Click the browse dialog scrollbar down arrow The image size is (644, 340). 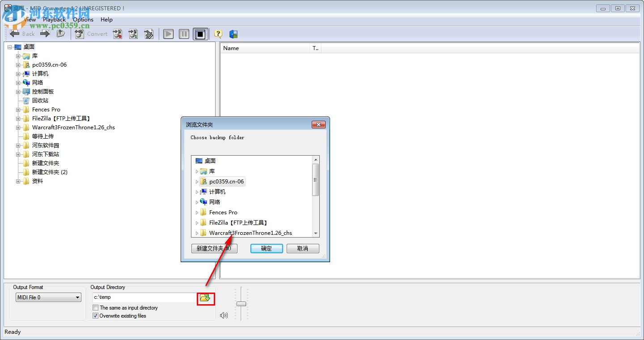(316, 233)
